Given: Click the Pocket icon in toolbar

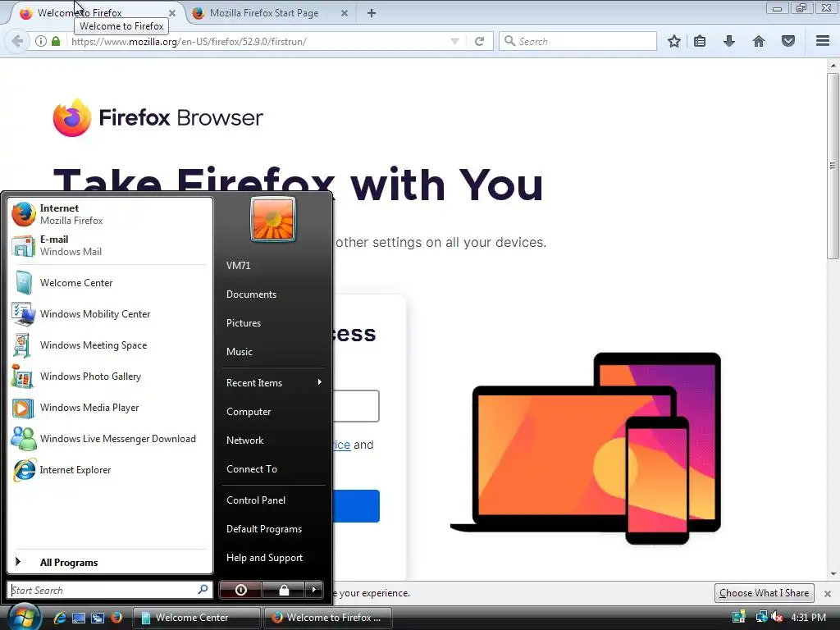Looking at the screenshot, I should (x=788, y=41).
